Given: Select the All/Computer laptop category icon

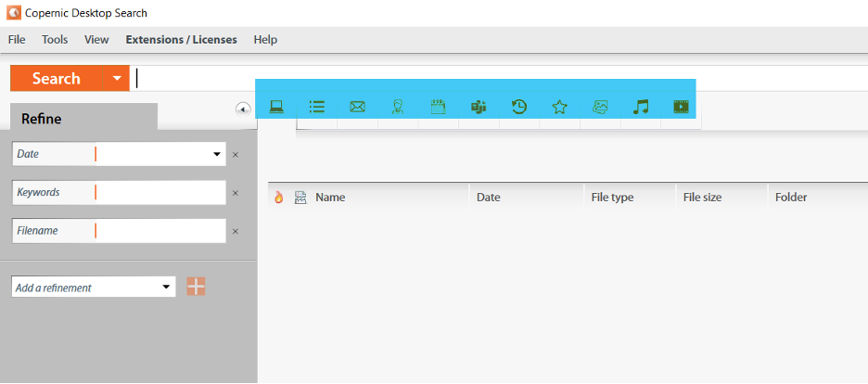Looking at the screenshot, I should point(276,107).
